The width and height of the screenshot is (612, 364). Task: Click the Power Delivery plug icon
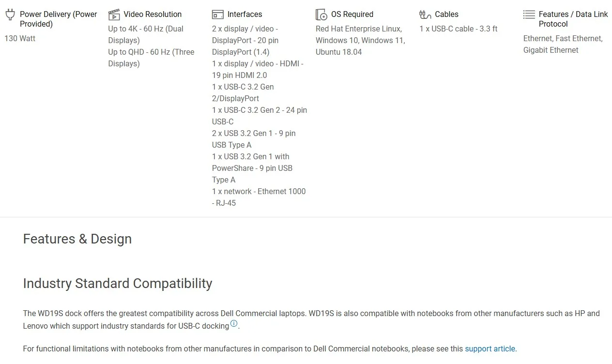(x=10, y=15)
